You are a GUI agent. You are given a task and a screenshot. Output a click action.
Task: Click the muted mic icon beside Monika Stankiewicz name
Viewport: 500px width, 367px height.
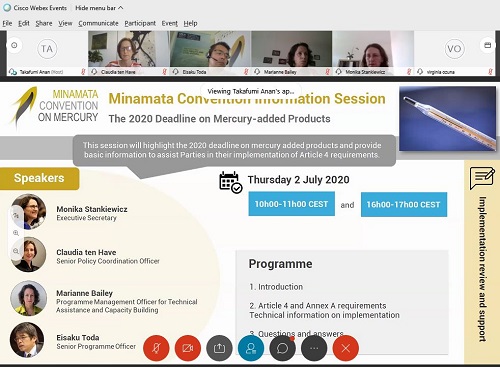coord(409,71)
